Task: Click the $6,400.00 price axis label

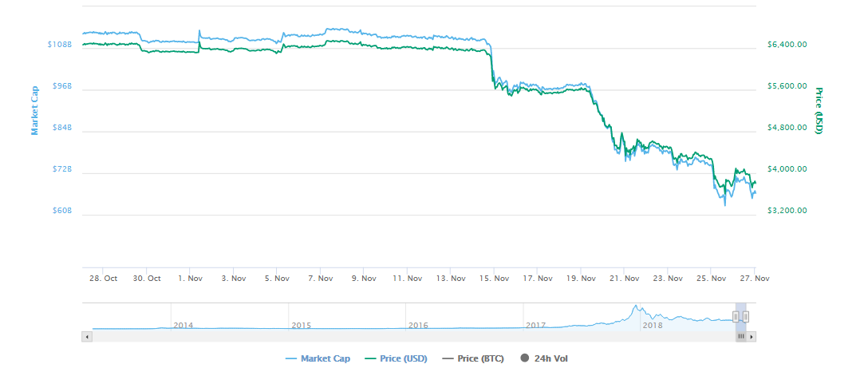Action: [x=787, y=45]
